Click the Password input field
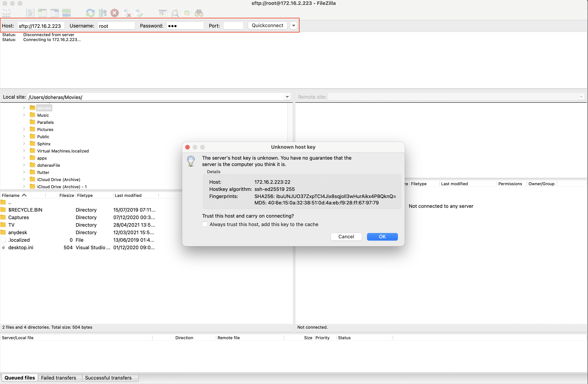 pyautogui.click(x=185, y=26)
